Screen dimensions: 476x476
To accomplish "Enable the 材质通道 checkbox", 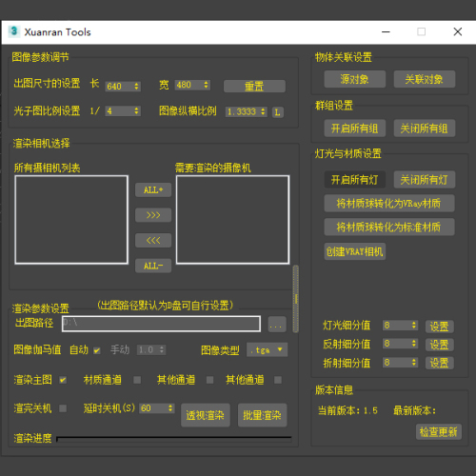I will tap(137, 380).
